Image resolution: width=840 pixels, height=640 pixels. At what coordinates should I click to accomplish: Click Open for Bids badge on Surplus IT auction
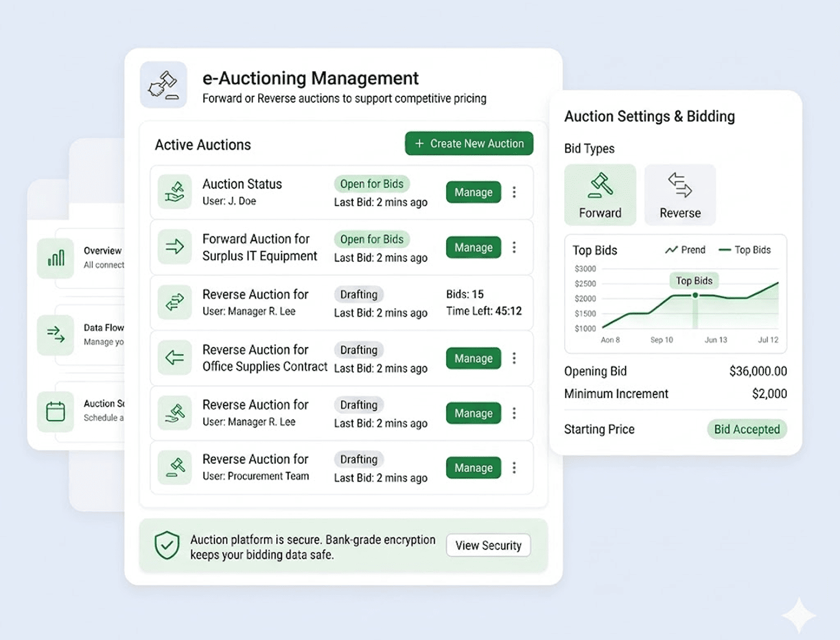pyautogui.click(x=372, y=239)
